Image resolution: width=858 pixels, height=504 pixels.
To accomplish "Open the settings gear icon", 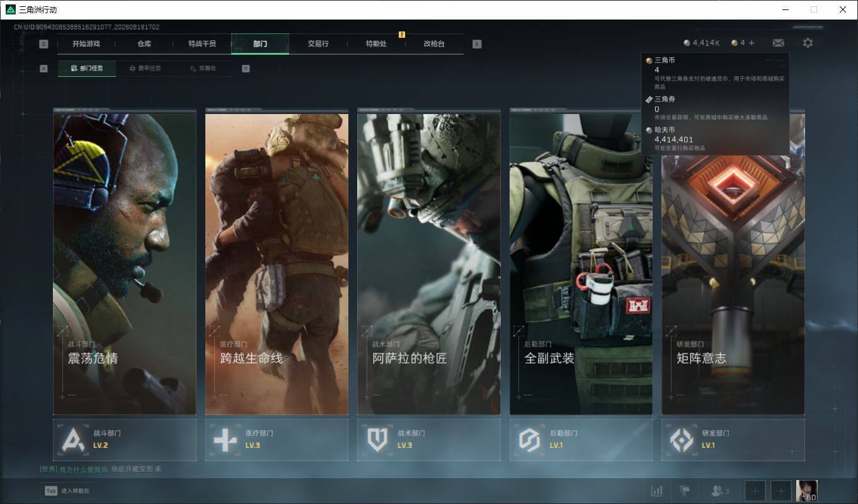I will [808, 43].
